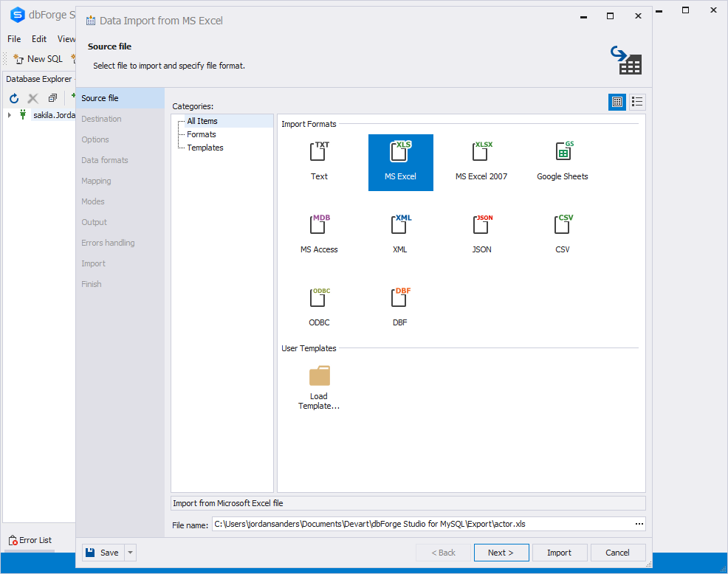Select the MS Access MDB format

pyautogui.click(x=320, y=235)
